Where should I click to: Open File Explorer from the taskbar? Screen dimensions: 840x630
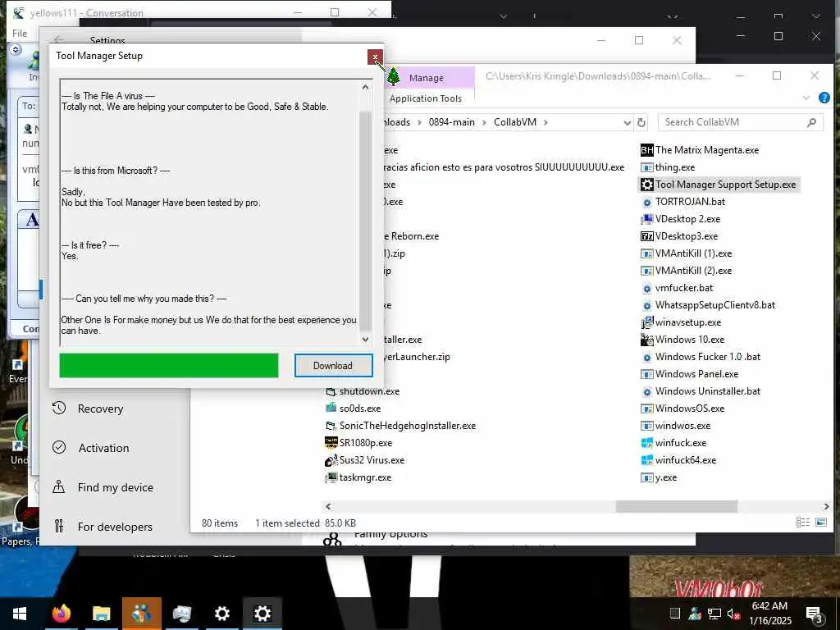click(101, 614)
